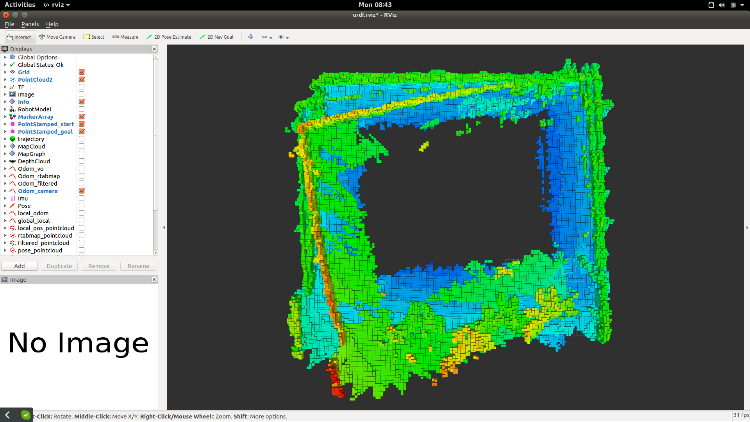Viewport: 750px width, 422px height.
Task: Click the Add display button
Action: point(19,266)
